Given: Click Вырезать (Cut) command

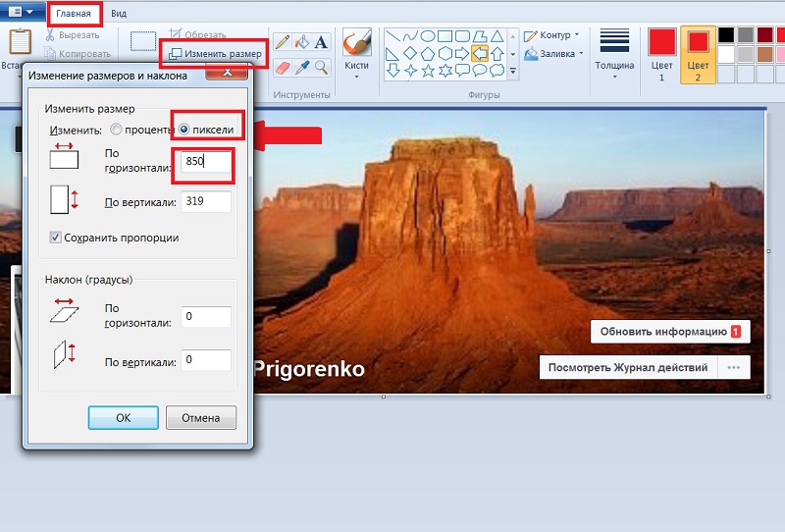Looking at the screenshot, I should point(73,35).
